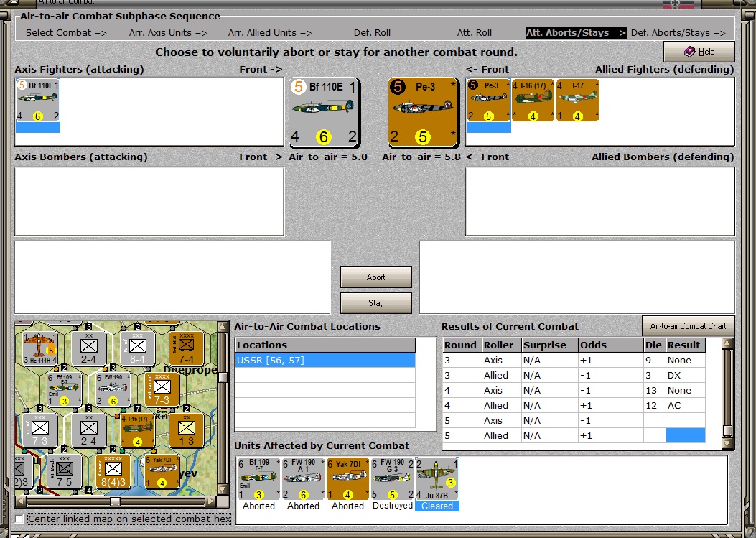
Task: Click the Abort button
Action: pyautogui.click(x=376, y=277)
